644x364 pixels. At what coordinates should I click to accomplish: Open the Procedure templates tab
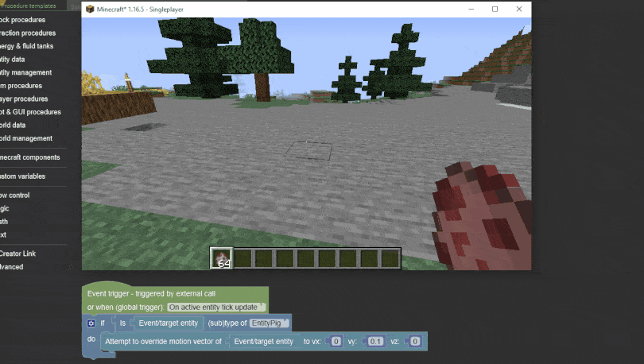pyautogui.click(x=29, y=6)
